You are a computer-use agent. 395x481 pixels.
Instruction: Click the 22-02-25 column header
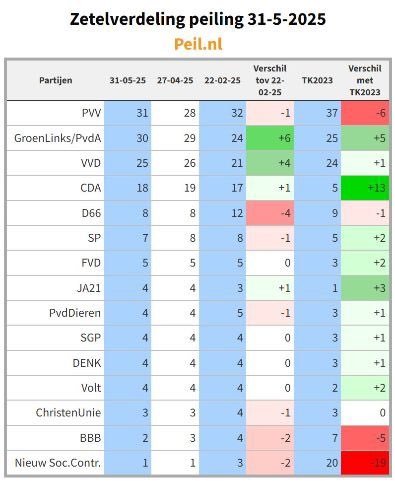point(222,80)
